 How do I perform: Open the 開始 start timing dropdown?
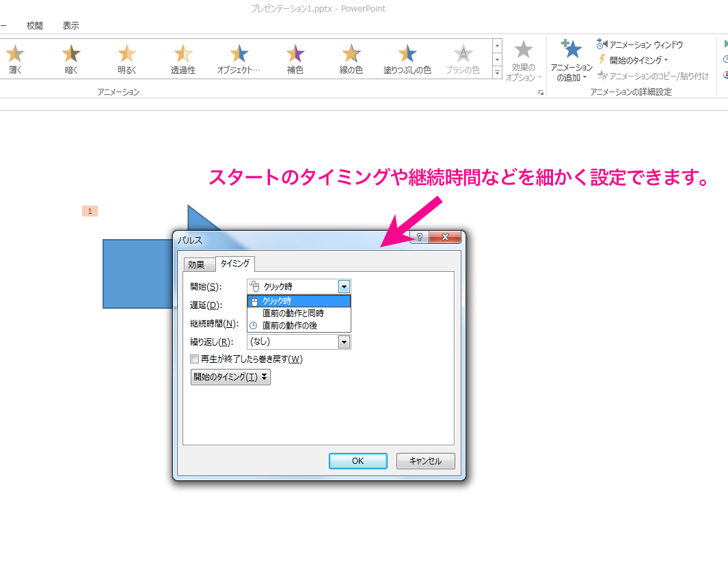click(345, 286)
